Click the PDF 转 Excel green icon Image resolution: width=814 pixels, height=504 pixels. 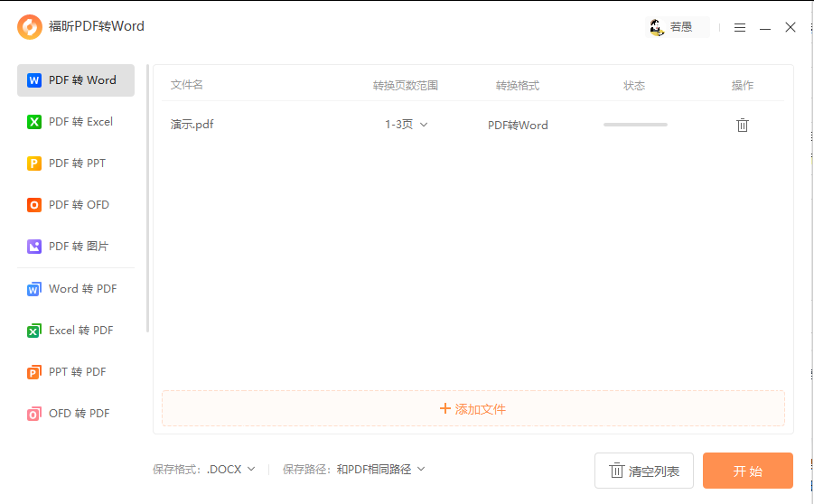tap(33, 122)
